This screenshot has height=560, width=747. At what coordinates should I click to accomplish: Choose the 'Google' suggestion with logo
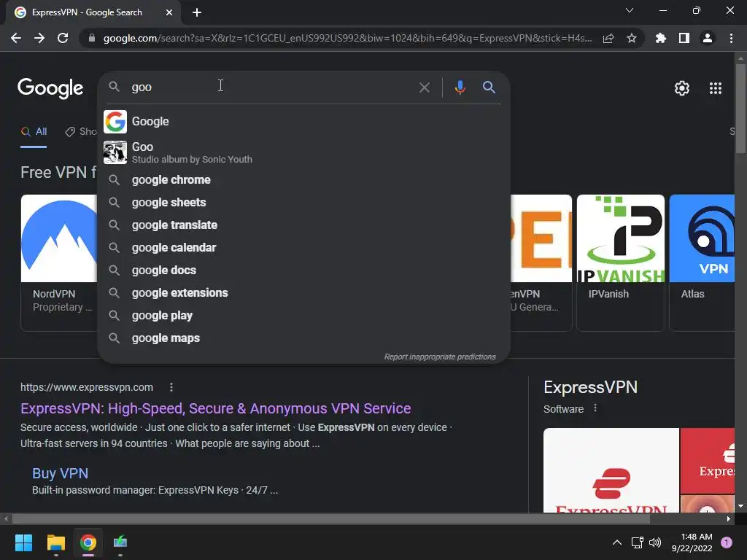(x=303, y=122)
